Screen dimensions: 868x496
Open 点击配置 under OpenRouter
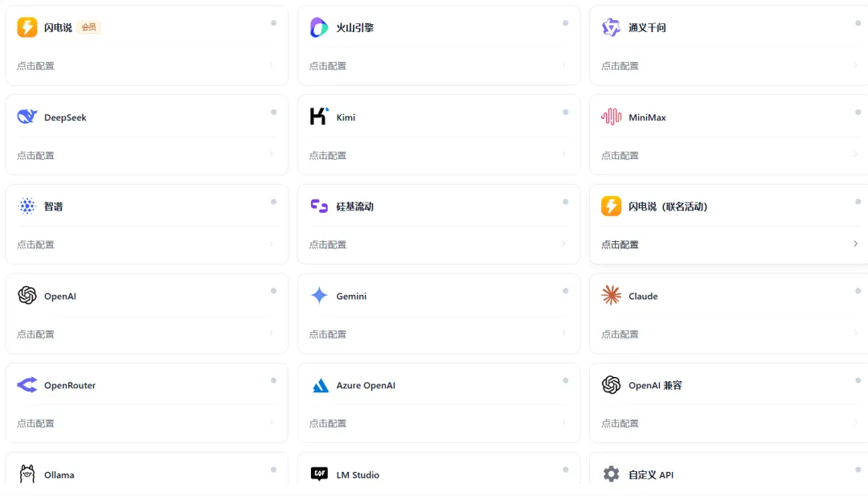click(x=35, y=424)
